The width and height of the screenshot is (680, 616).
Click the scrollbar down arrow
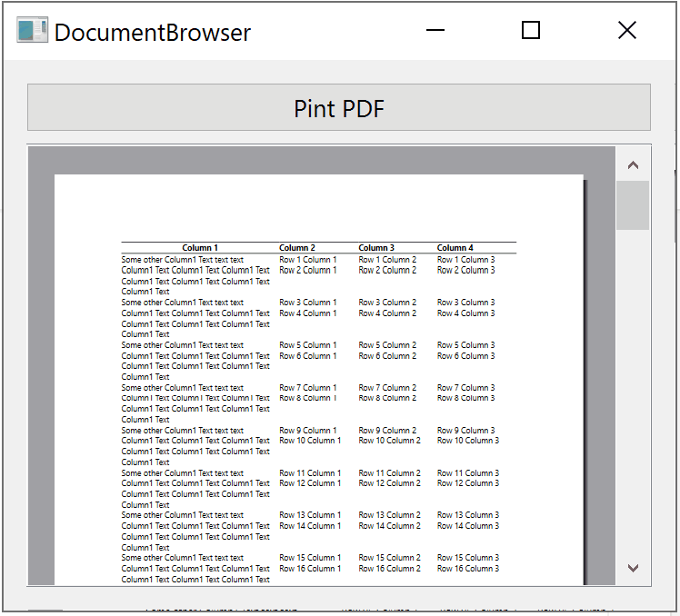pos(634,568)
